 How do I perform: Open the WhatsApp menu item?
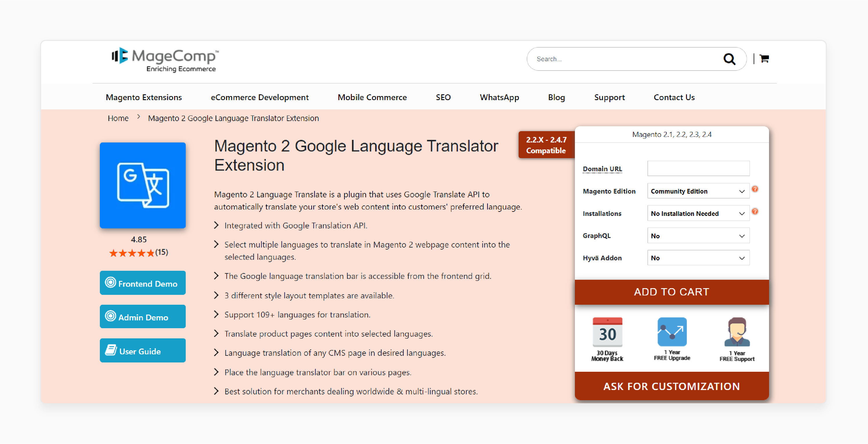[499, 97]
